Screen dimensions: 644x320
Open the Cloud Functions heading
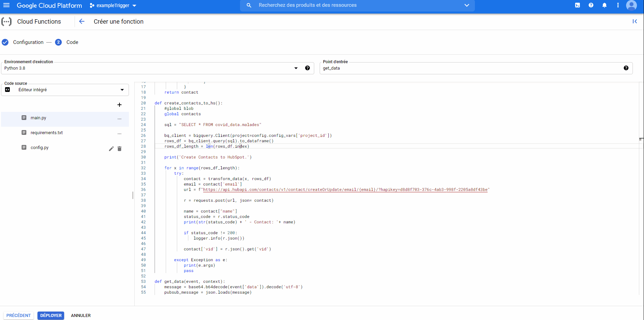pos(39,22)
